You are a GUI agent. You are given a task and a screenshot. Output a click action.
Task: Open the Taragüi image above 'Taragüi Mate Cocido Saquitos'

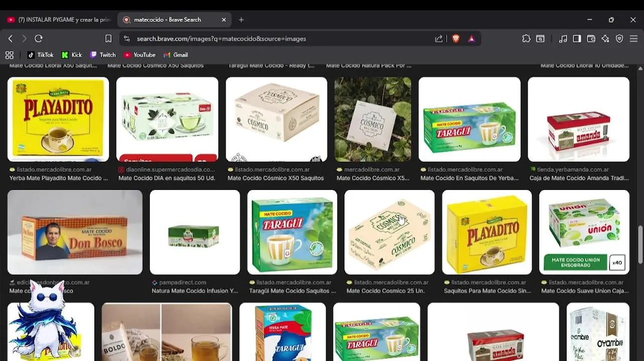click(292, 232)
